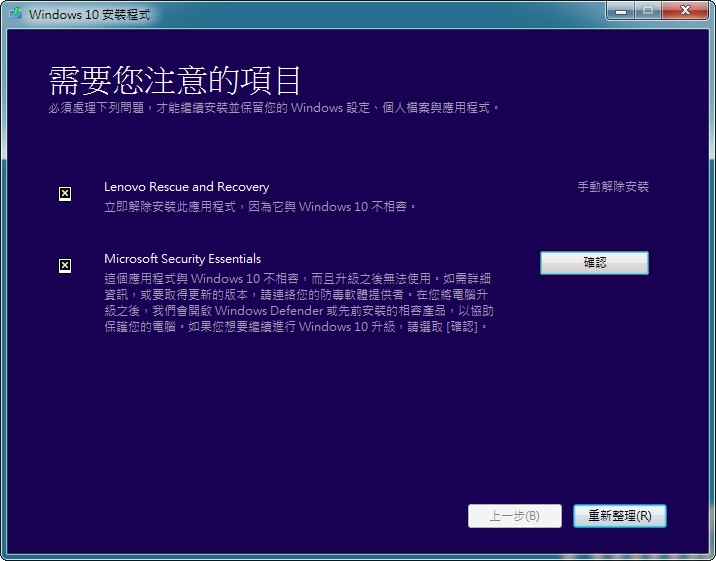Click the window title Windows 10 安裝程式
The width and height of the screenshot is (716, 561).
pos(90,14)
